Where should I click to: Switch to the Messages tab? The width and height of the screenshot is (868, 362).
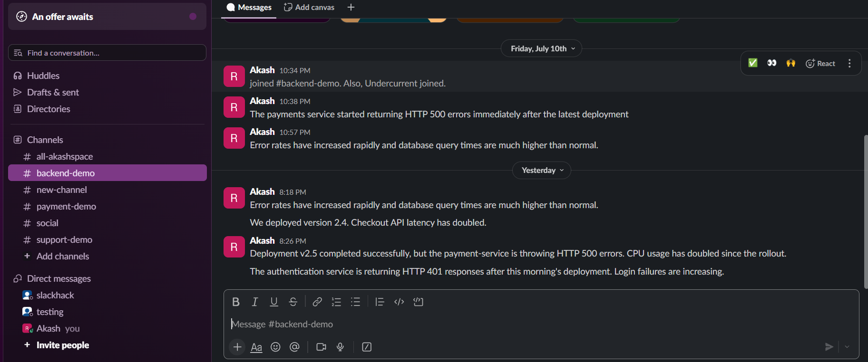[x=249, y=8]
